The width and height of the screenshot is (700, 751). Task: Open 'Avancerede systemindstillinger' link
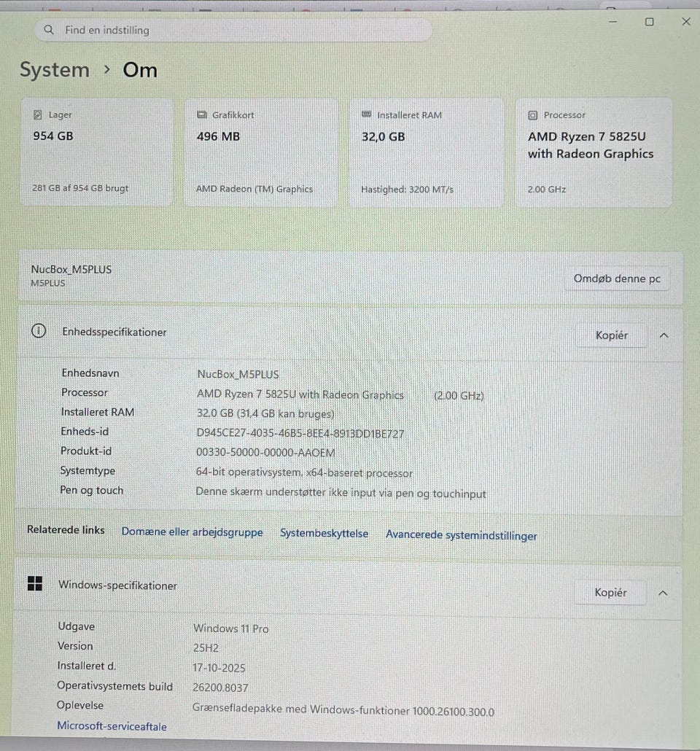pyautogui.click(x=462, y=535)
